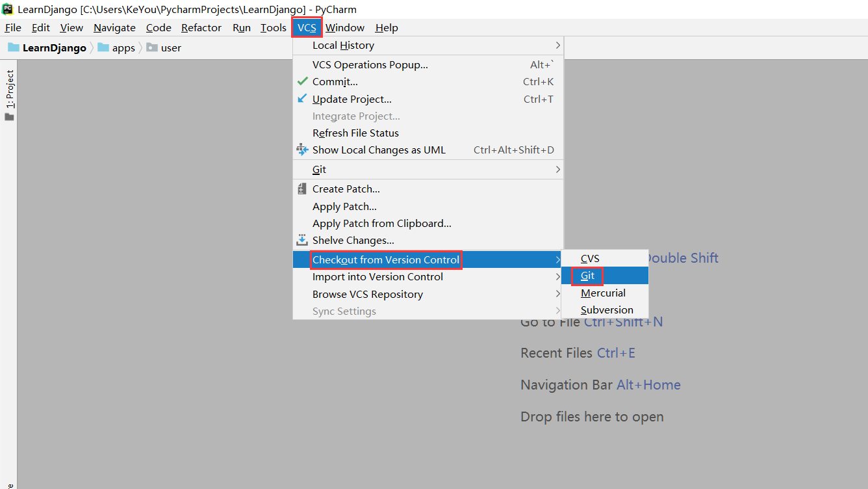Expand the Local History submenu arrow
Viewport: 868px width, 489px height.
point(557,45)
